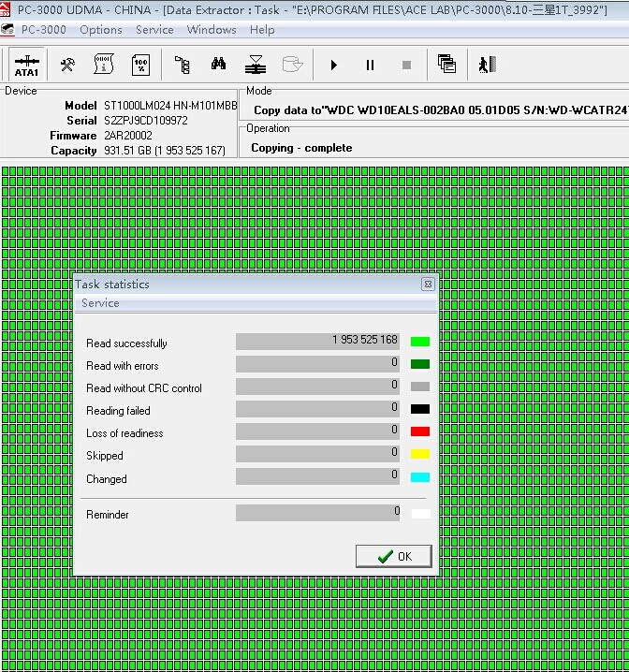
Task: Click OK in Task statistics dialog
Action: (x=394, y=556)
